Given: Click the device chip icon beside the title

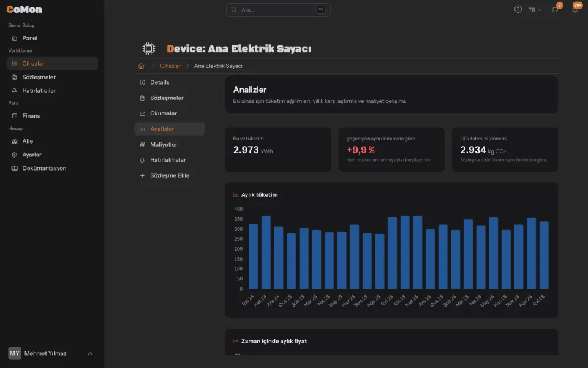Looking at the screenshot, I should [149, 48].
